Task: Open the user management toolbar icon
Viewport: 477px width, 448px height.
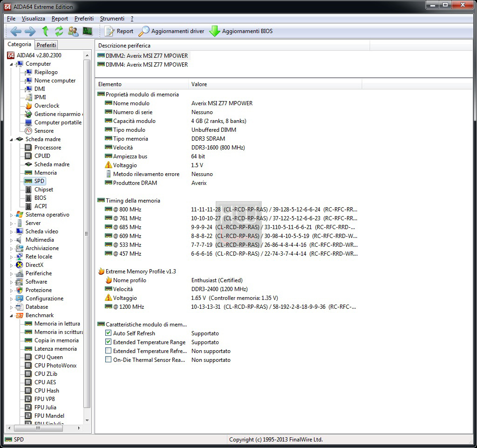Action: pyautogui.click(x=73, y=31)
